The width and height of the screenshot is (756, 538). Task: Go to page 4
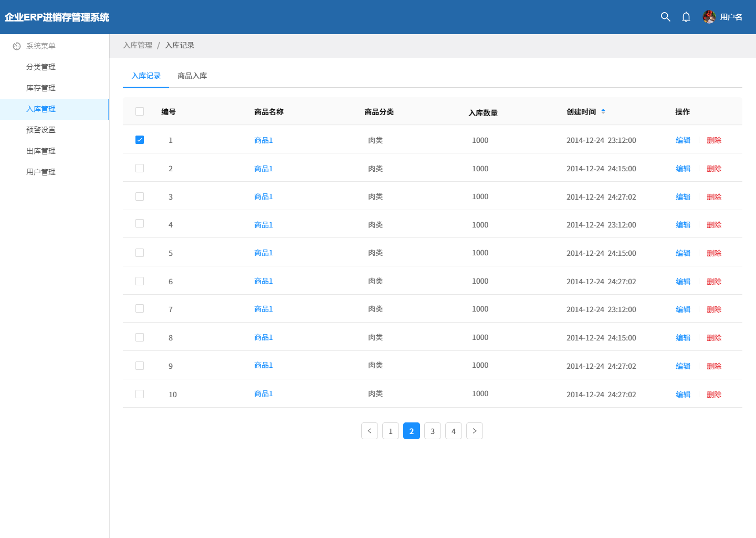454,431
